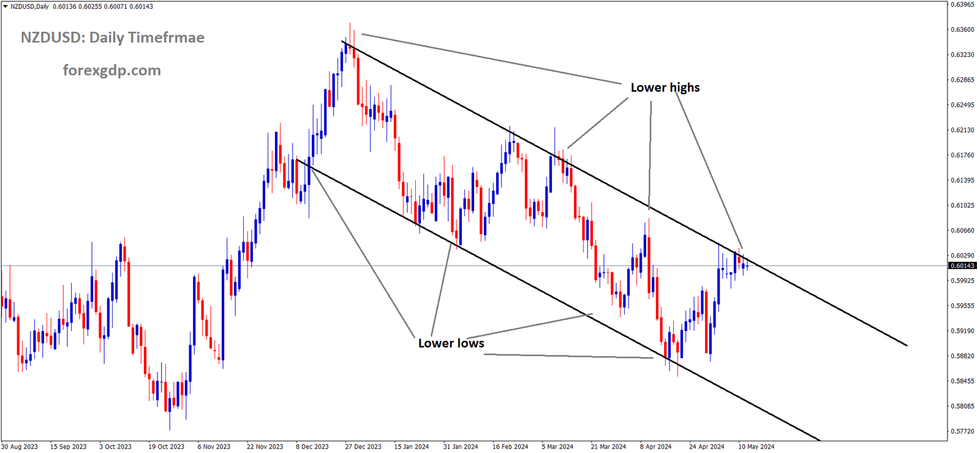
Task: Click the 15 Sep 2023 date label
Action: point(69,447)
